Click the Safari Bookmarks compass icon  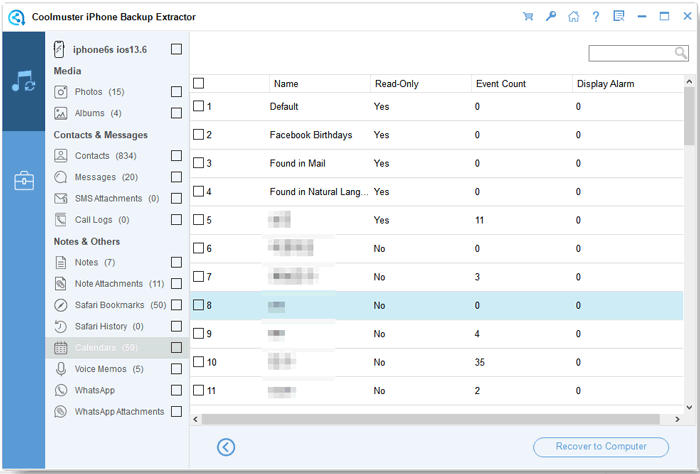click(60, 305)
